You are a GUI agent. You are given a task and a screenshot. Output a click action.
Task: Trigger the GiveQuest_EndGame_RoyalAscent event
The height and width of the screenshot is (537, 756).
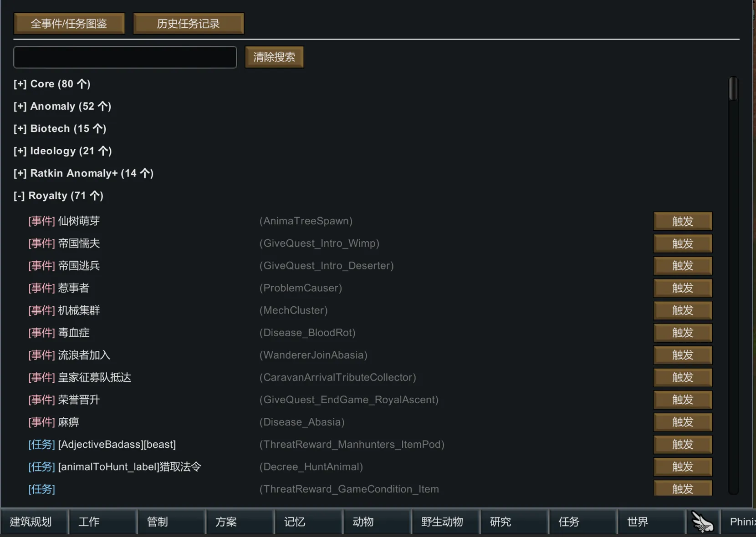coord(682,400)
